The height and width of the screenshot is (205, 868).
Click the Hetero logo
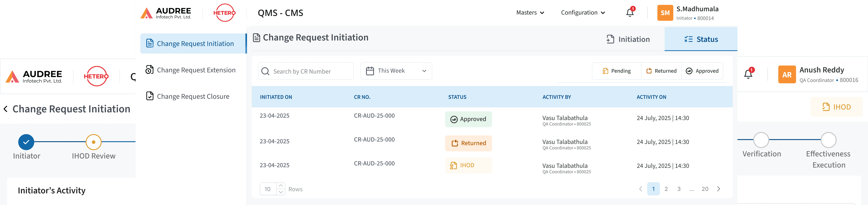point(224,13)
